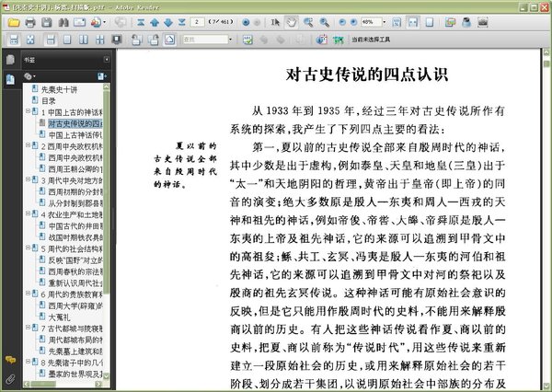
Task: Take a Snapshot with the camera-like icon
Action: [x=483, y=22]
